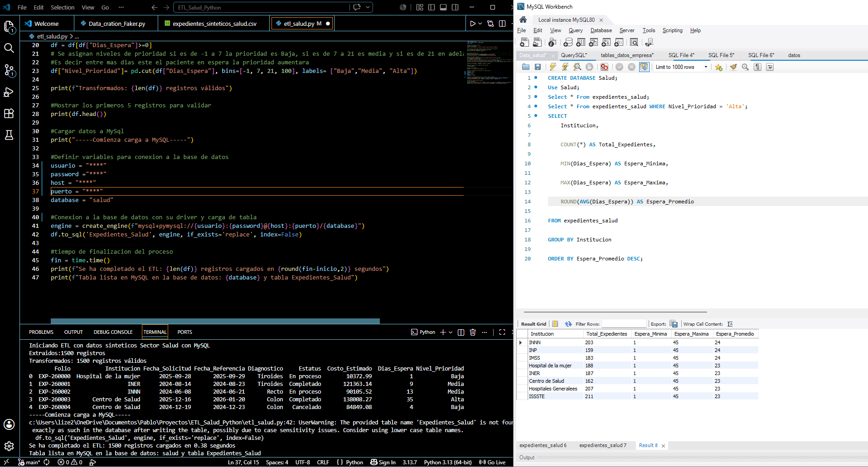Open a SQL script file in Workbench

point(537,42)
